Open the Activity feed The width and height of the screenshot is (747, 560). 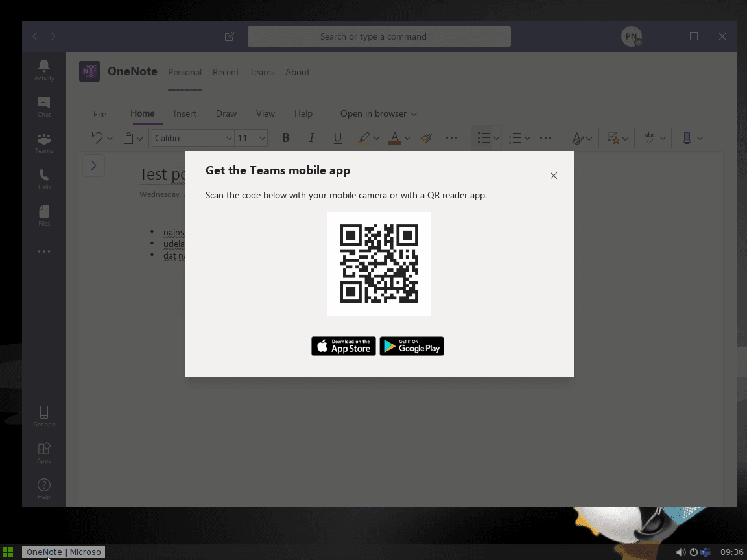click(43, 70)
